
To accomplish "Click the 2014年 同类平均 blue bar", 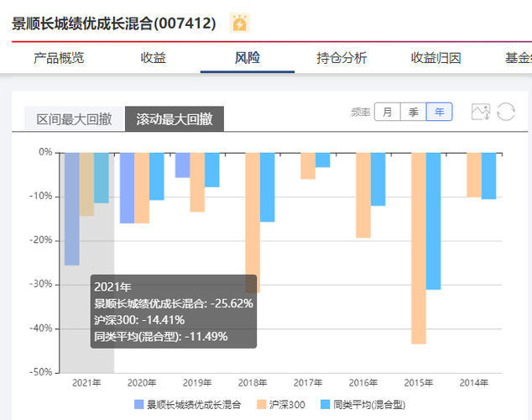I will click(x=488, y=176).
